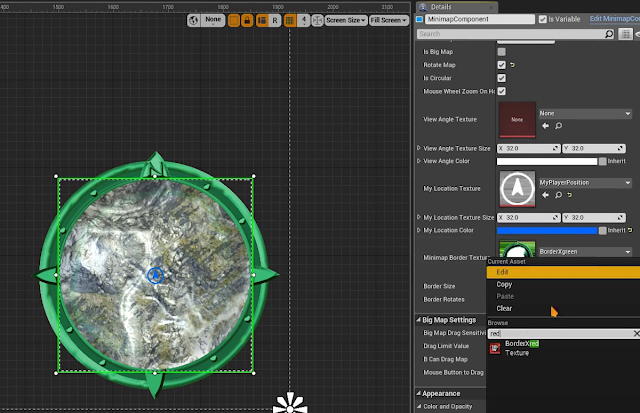Choose Edit in the asset menu
640x413 pixels.
point(563,272)
